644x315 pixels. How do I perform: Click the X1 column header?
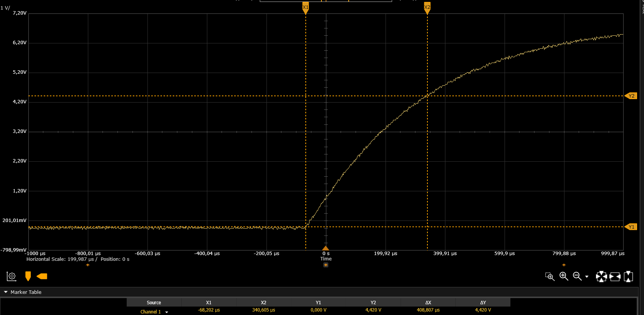209,303
